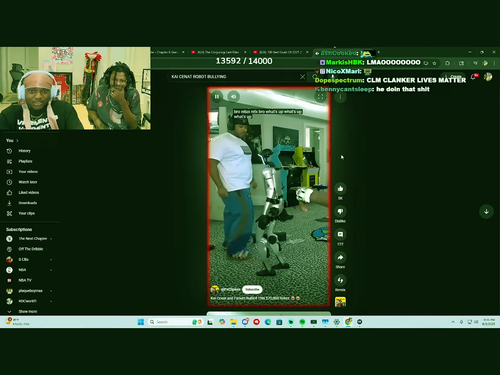The width and height of the screenshot is (500, 375).
Task: Expand the You section chevron
Action: (17, 140)
